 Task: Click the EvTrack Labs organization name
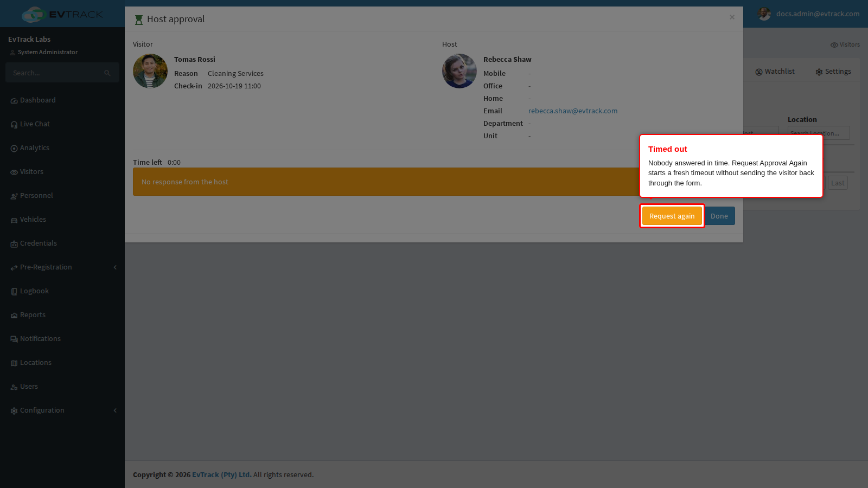[x=29, y=39]
